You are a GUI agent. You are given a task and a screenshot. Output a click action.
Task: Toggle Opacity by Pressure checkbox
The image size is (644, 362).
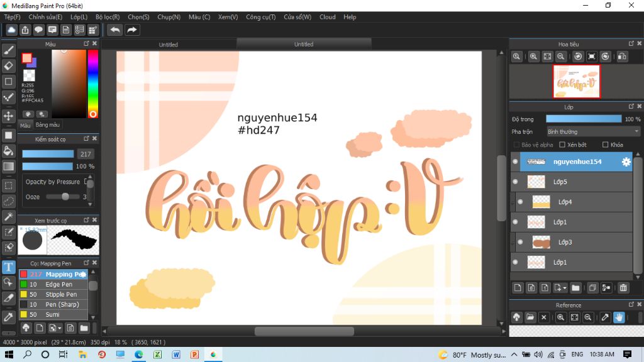(86, 182)
